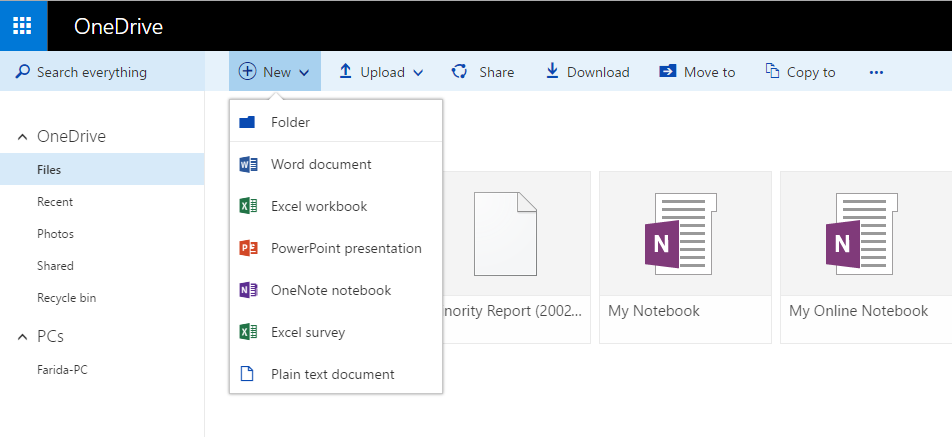Click the PowerPoint icon in menu
The height and width of the screenshot is (437, 952).
(248, 248)
